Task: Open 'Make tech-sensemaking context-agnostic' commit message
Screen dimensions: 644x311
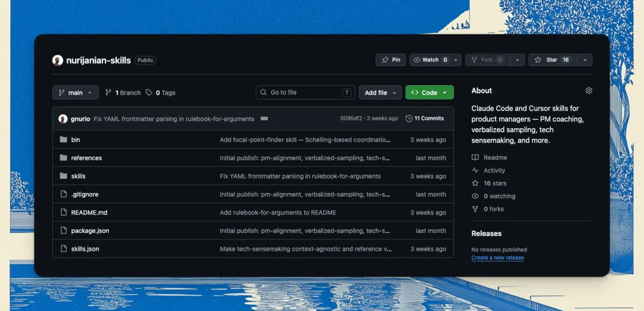Action: click(305, 248)
